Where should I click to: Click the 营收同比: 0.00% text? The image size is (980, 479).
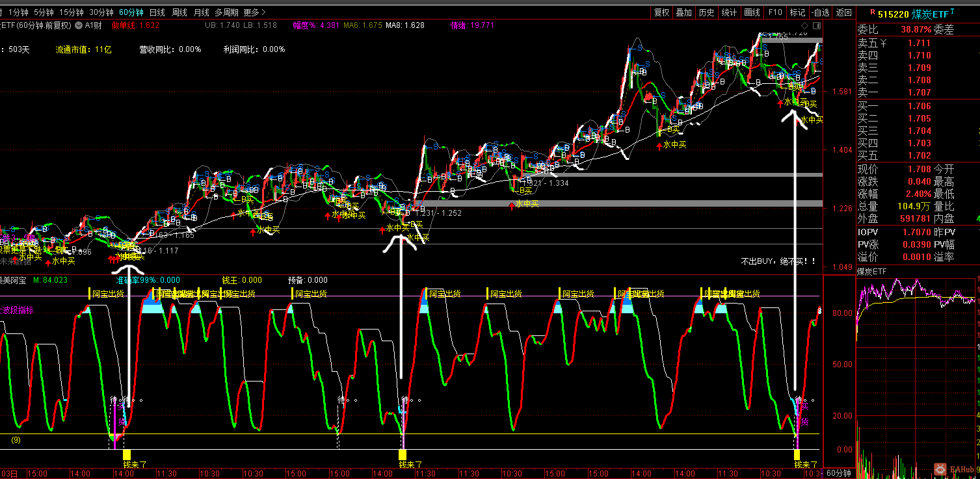pyautogui.click(x=170, y=49)
